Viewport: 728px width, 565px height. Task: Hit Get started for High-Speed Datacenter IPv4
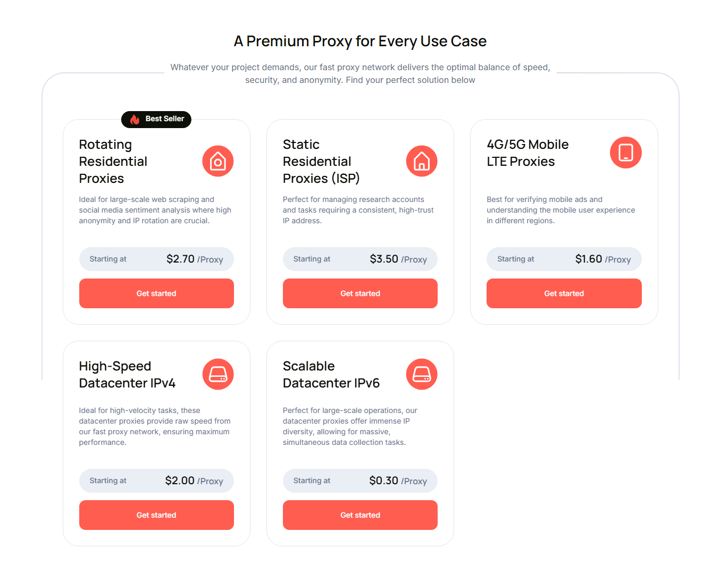[156, 515]
